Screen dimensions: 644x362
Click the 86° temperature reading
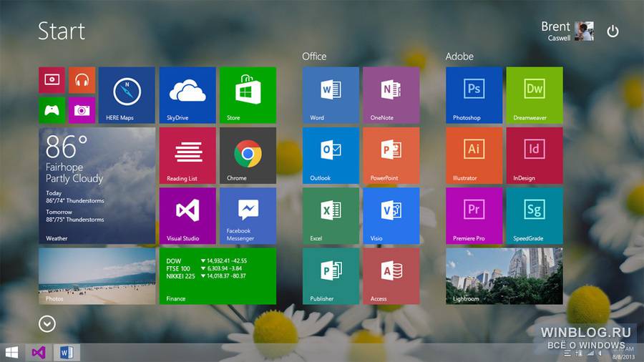[x=67, y=147]
